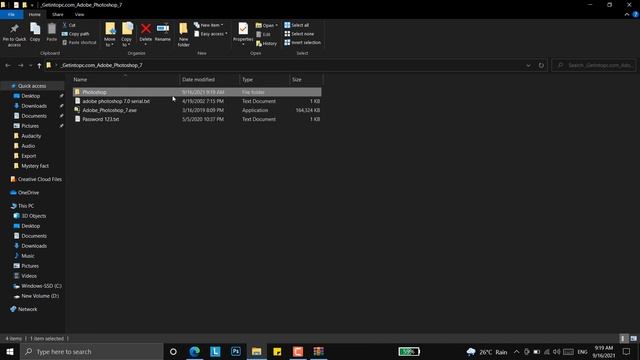Switch to Details view layout icon
The width and height of the screenshot is (640, 360).
point(623,339)
